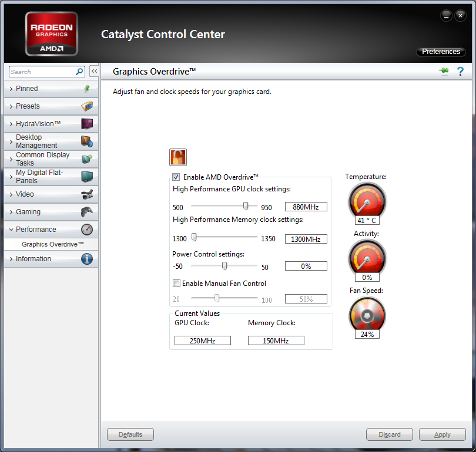Click the 250MHz current GPU clock value

203,340
